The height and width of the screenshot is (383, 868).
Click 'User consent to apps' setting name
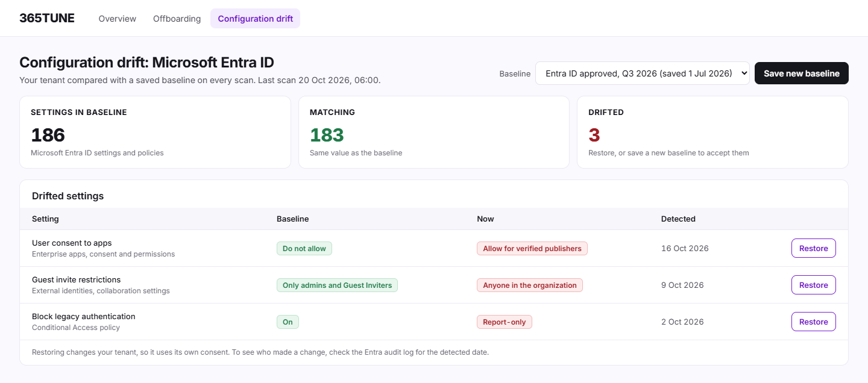point(72,243)
